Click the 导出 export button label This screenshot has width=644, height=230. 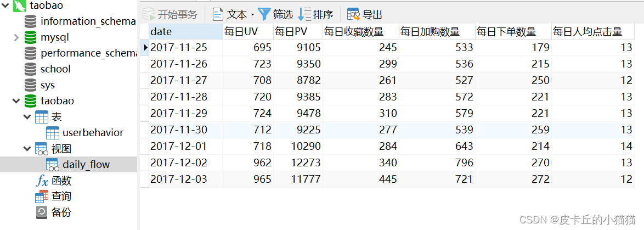click(372, 15)
